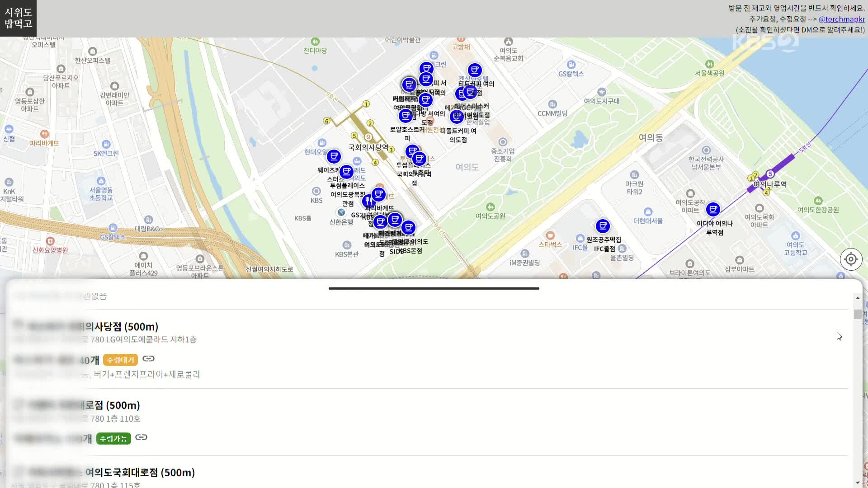Click the 이디야 여의나루역점 cafe marker
868x488 pixels.
pyautogui.click(x=713, y=209)
